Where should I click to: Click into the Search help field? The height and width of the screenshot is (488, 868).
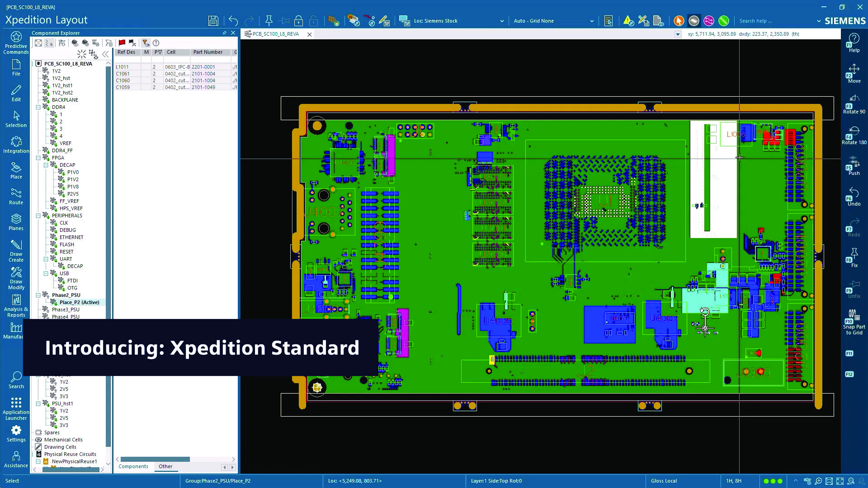(x=776, y=21)
